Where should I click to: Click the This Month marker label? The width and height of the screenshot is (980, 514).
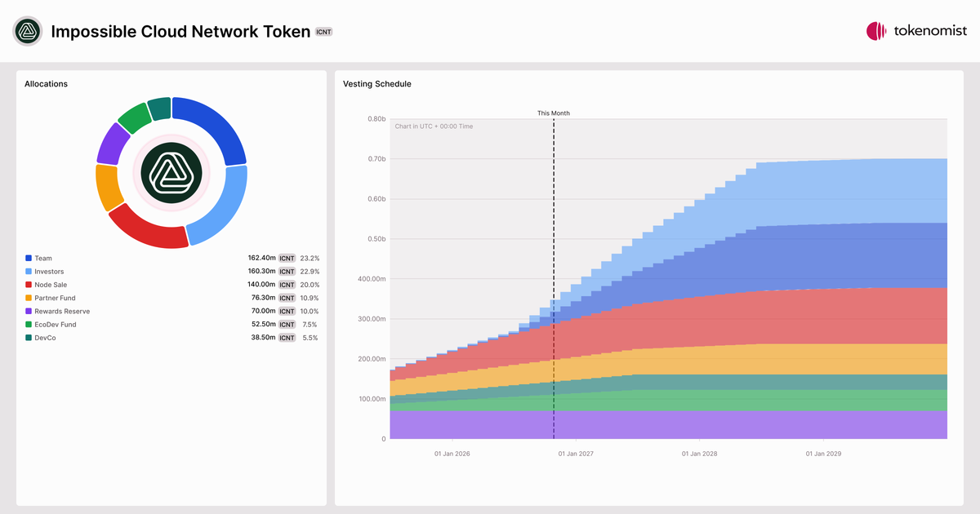coord(554,113)
